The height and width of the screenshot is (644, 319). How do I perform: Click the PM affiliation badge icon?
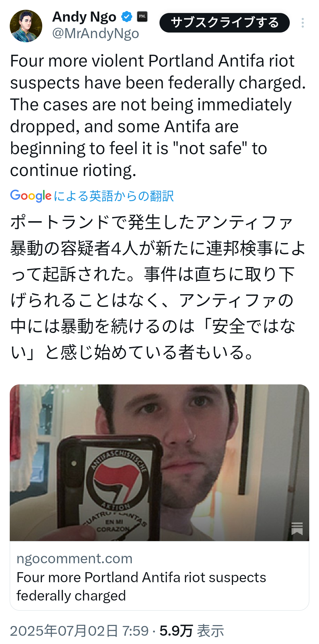142,16
